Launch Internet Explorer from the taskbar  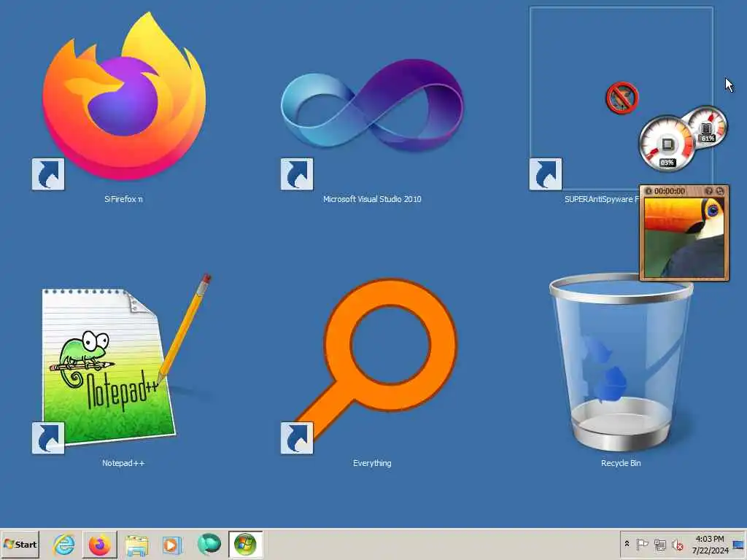tap(64, 544)
